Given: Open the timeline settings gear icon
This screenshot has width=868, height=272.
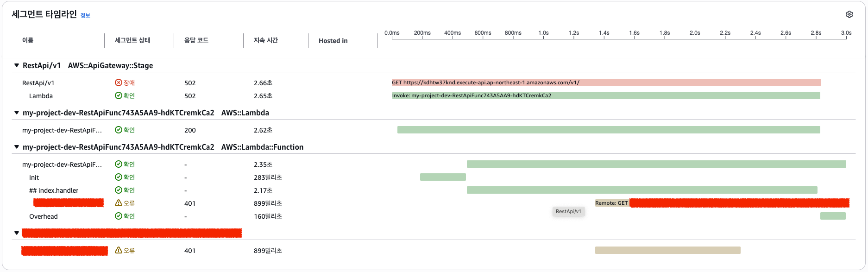Looking at the screenshot, I should [x=849, y=14].
